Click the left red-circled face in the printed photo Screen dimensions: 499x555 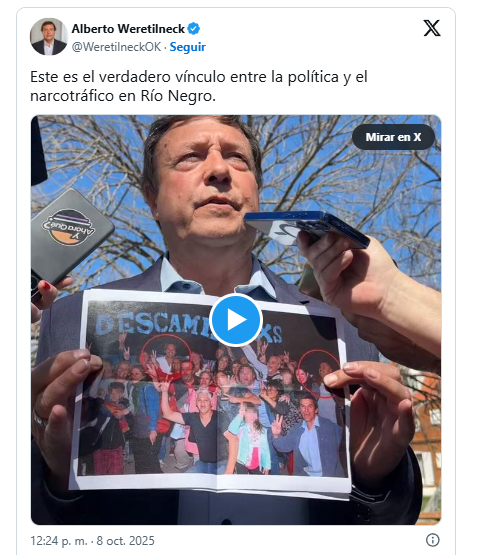(165, 357)
